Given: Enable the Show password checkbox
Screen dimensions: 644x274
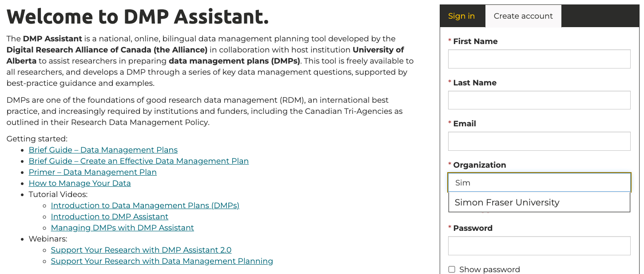Looking at the screenshot, I should (x=452, y=270).
